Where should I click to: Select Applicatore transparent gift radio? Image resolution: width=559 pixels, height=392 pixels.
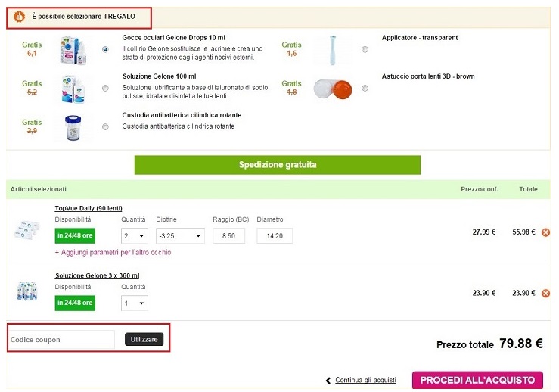(x=365, y=49)
